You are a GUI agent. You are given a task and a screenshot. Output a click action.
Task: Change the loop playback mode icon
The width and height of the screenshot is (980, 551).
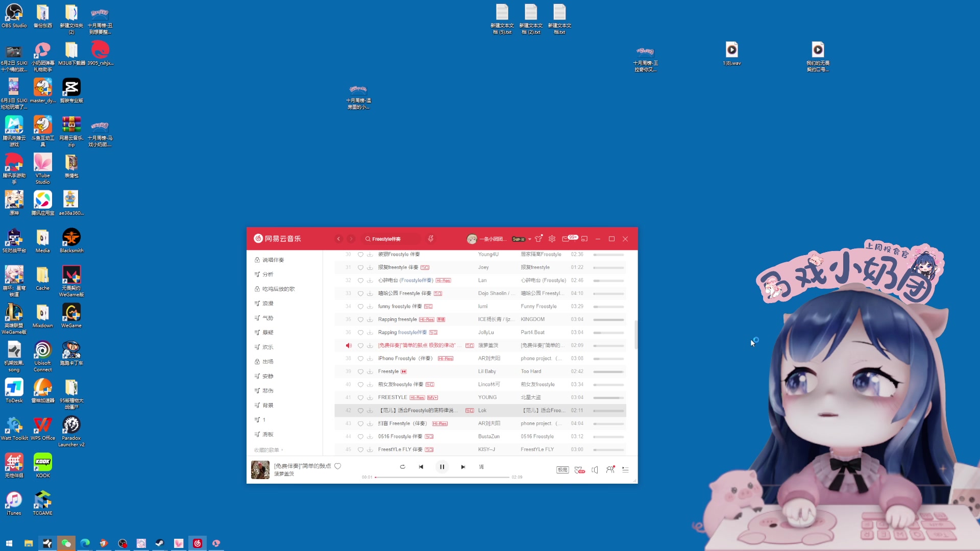402,467
